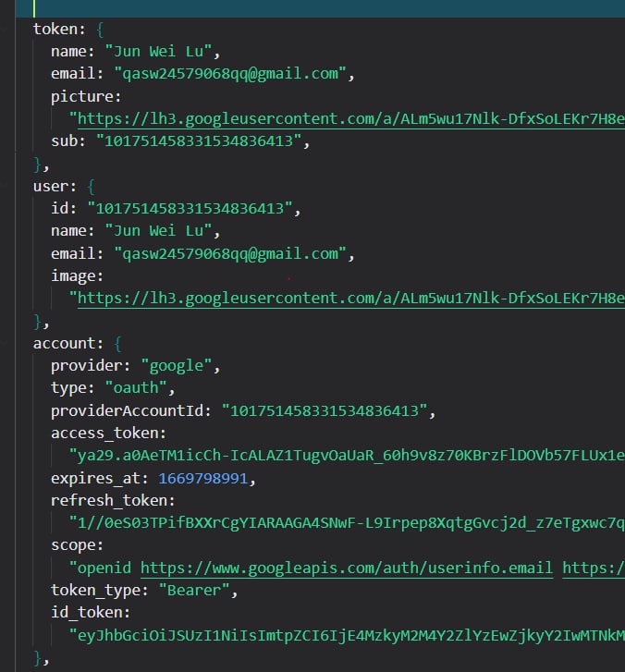Click the "image:" key label
Image resolution: width=625 pixels, height=672 pixels.
[77, 276]
